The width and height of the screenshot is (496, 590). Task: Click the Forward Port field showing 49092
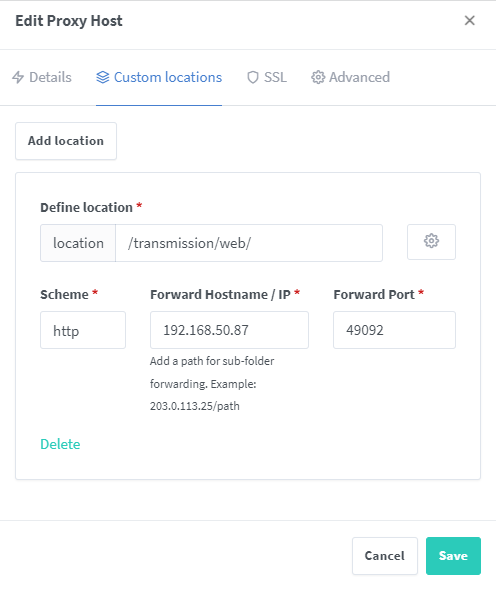pos(394,330)
